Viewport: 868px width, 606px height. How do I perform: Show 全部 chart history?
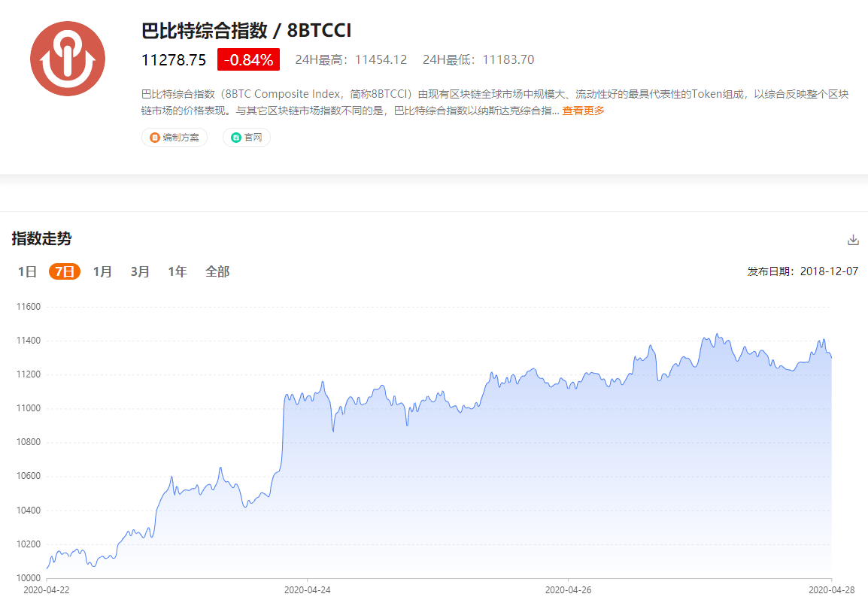pos(217,271)
